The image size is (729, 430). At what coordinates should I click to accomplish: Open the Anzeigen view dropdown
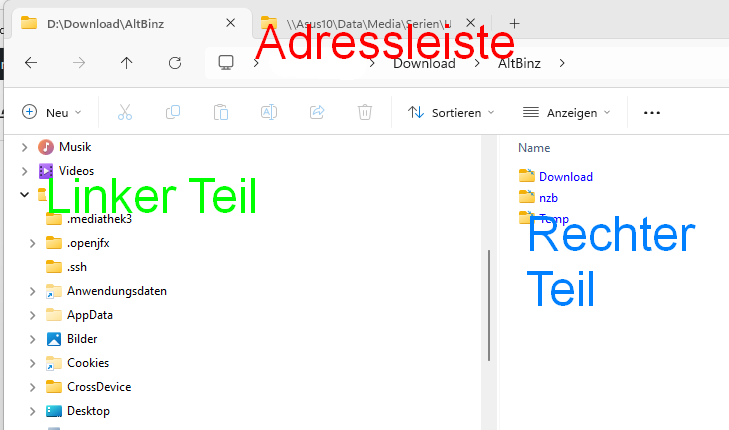566,112
